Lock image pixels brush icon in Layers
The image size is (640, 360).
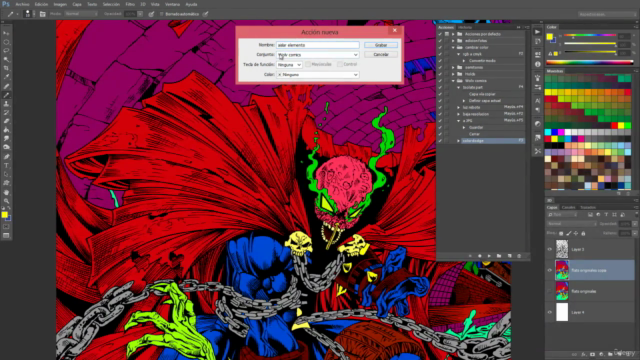[569, 233]
